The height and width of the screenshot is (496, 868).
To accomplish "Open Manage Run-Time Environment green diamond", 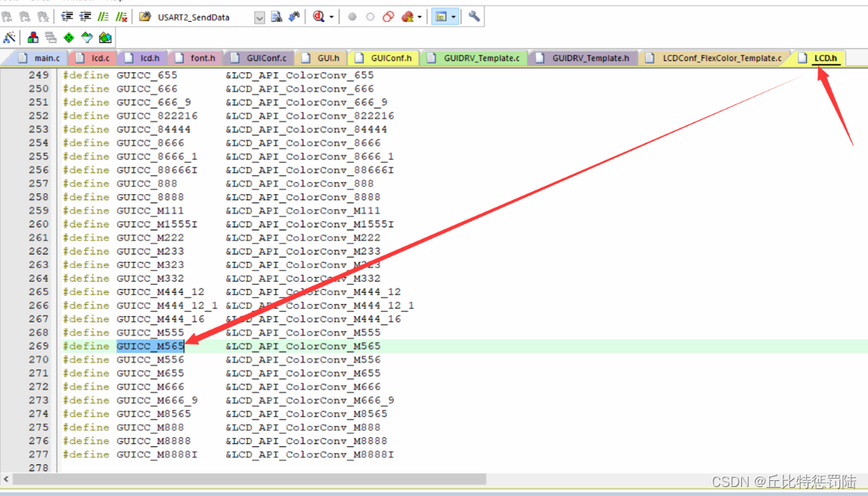I will coord(69,38).
